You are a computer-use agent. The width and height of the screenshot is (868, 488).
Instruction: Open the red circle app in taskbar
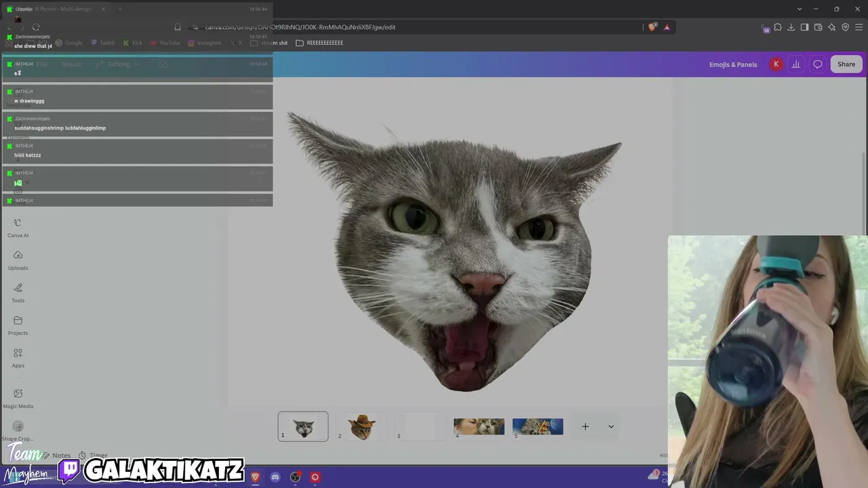pyautogui.click(x=315, y=477)
